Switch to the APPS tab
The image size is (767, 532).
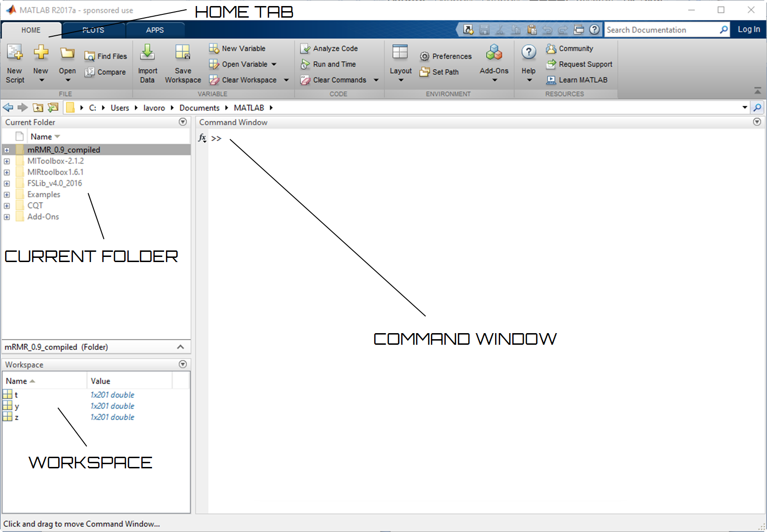155,30
